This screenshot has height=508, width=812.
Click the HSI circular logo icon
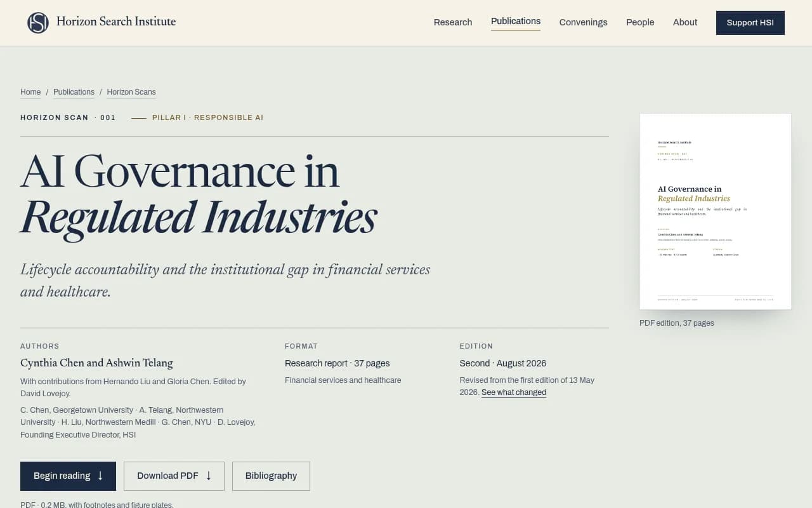point(38,23)
